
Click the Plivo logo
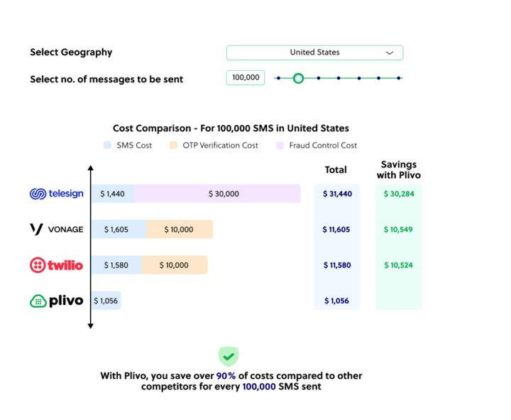57,301
